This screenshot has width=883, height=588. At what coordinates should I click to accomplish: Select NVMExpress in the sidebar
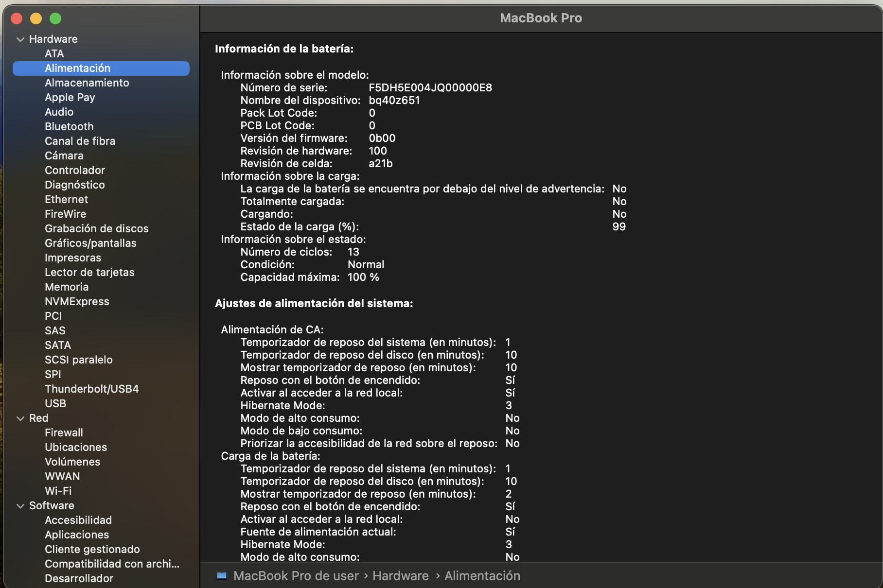point(77,301)
